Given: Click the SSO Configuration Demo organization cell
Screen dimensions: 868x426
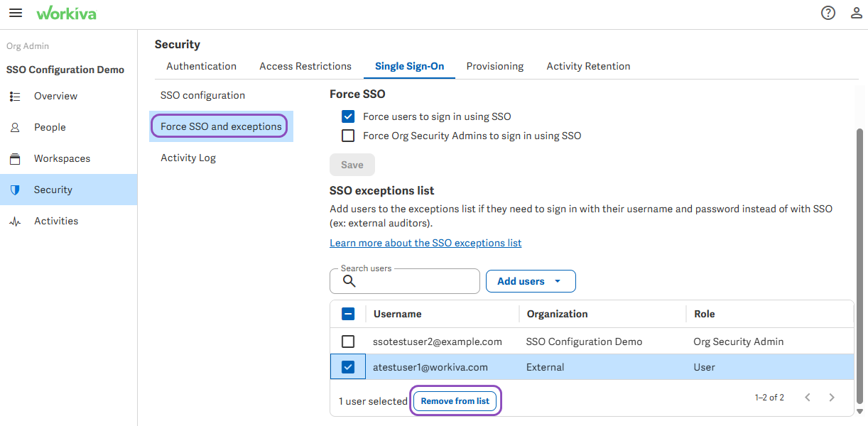Looking at the screenshot, I should (x=584, y=342).
